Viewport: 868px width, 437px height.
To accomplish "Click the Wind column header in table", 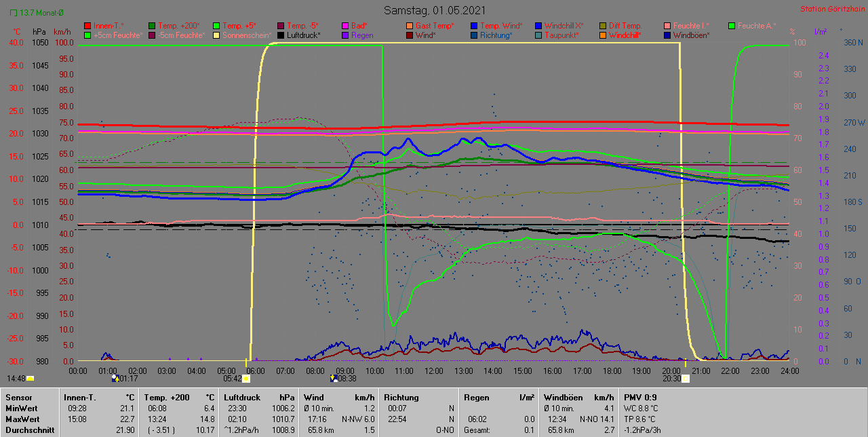I will tap(313, 397).
